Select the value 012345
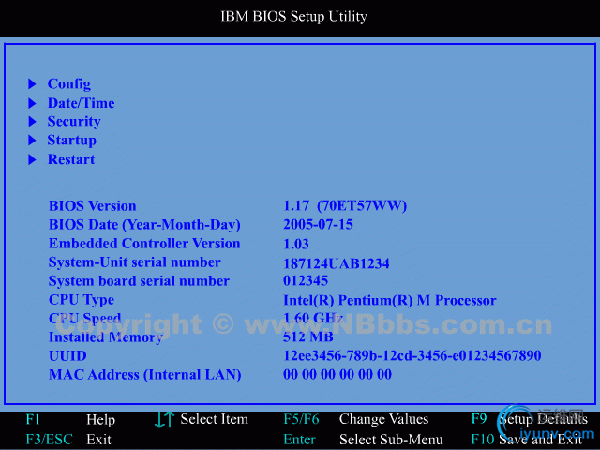Image resolution: width=600 pixels, height=450 pixels. tap(305, 281)
